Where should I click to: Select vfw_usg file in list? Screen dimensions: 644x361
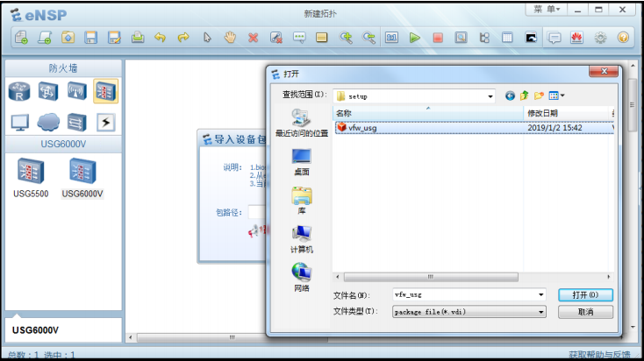pyautogui.click(x=364, y=127)
